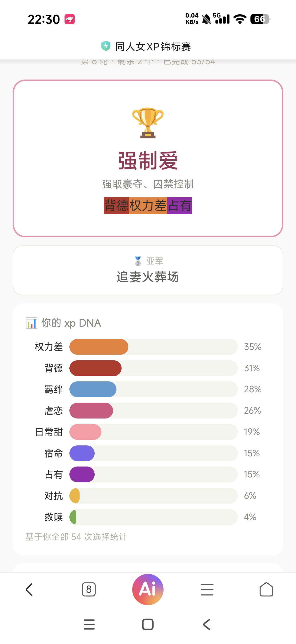Open the tab switcher showing 8
Viewport: 296px width, 644px height.
click(x=89, y=589)
